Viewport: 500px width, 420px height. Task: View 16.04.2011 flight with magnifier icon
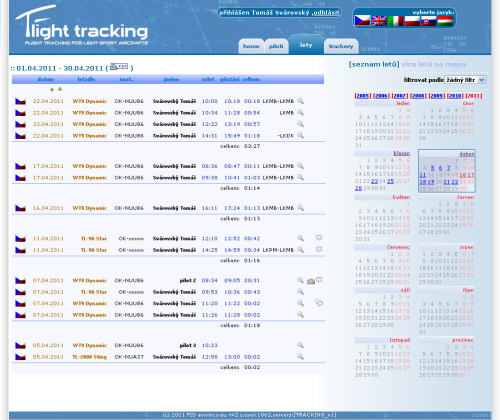click(300, 208)
